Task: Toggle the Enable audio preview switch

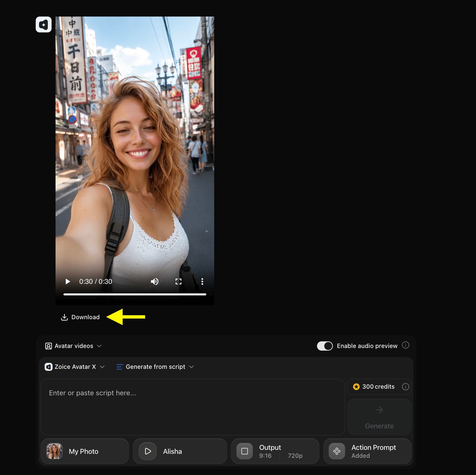Action: [325, 346]
